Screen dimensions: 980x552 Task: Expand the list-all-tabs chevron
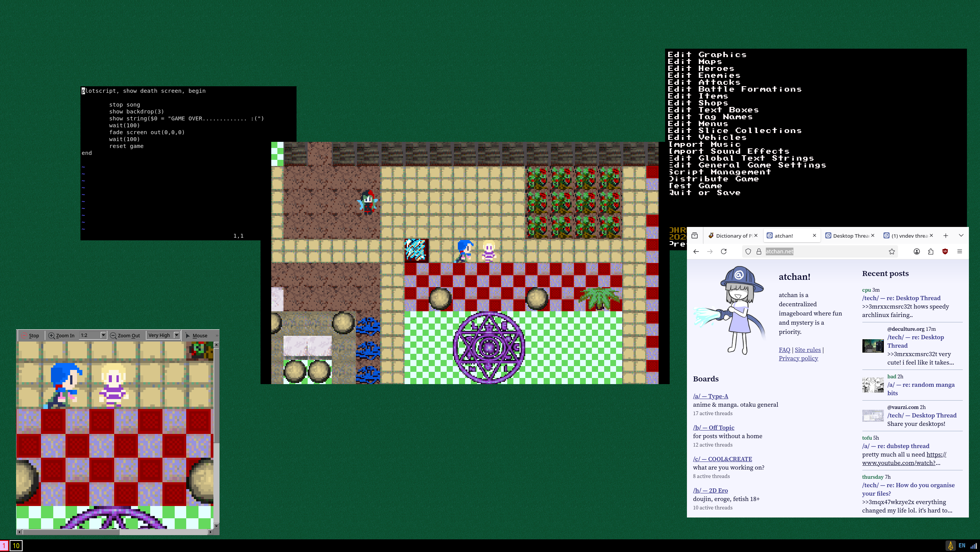(x=961, y=235)
